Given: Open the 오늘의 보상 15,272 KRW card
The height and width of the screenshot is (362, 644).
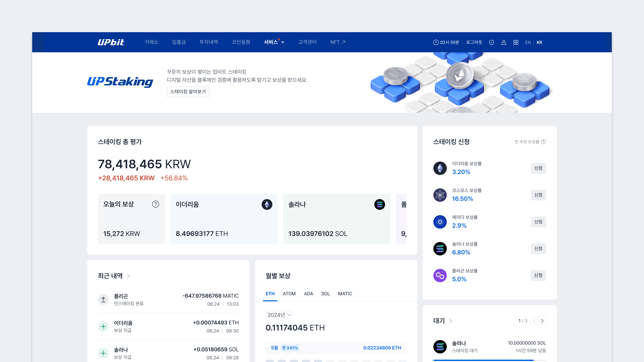Looking at the screenshot, I should [x=131, y=219].
